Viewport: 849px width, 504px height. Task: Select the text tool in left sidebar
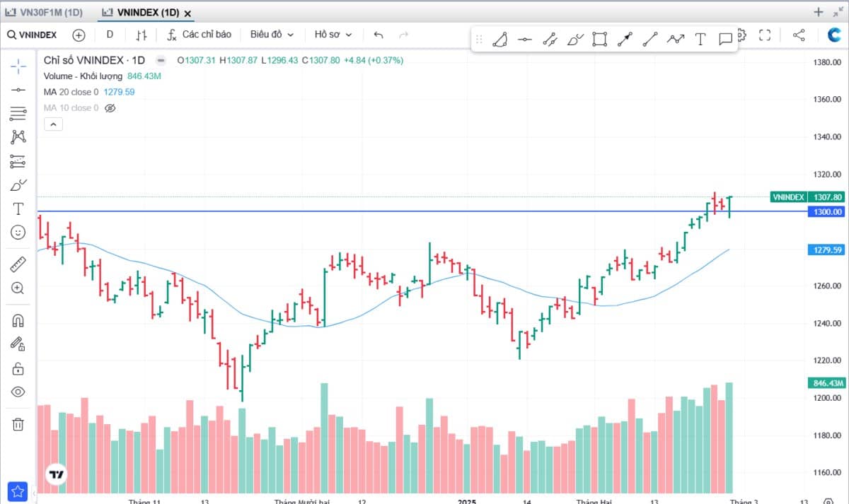click(18, 209)
